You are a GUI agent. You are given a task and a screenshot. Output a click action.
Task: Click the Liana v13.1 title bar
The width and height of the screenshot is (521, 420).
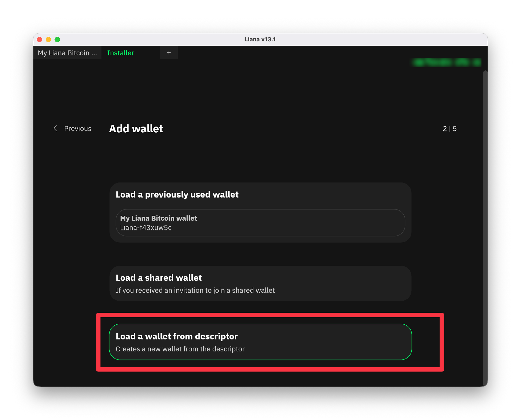coord(260,39)
